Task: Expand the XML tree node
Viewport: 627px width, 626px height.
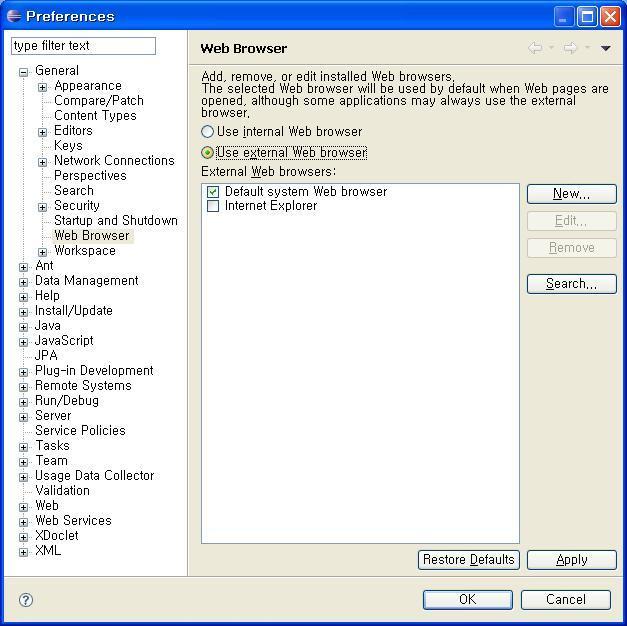Action: coord(24,552)
